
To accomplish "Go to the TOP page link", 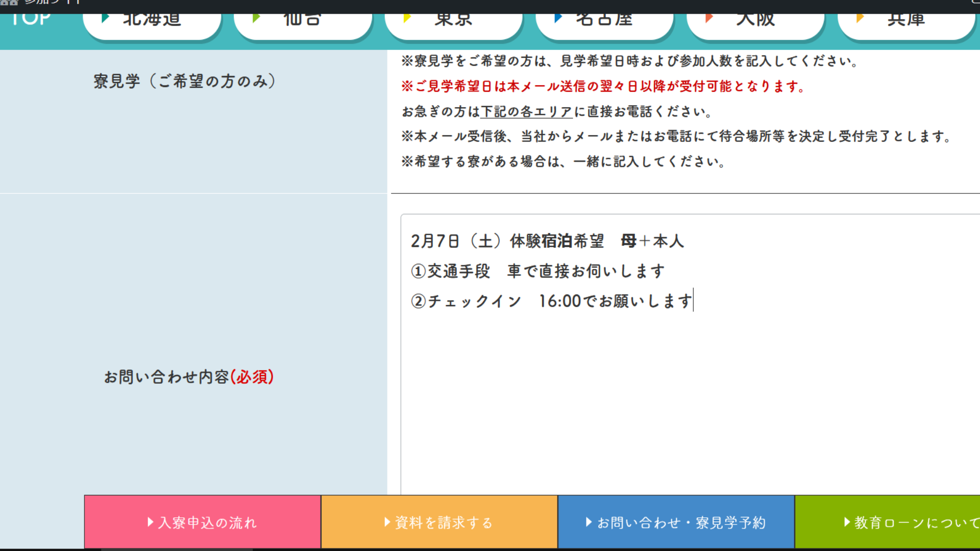I will click(x=31, y=19).
